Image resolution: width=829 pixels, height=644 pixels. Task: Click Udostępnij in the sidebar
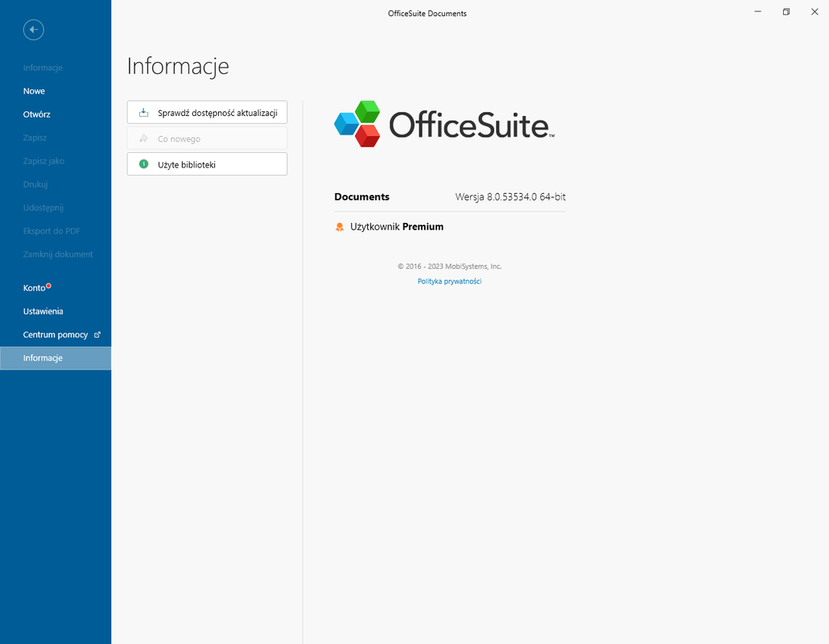56,207
